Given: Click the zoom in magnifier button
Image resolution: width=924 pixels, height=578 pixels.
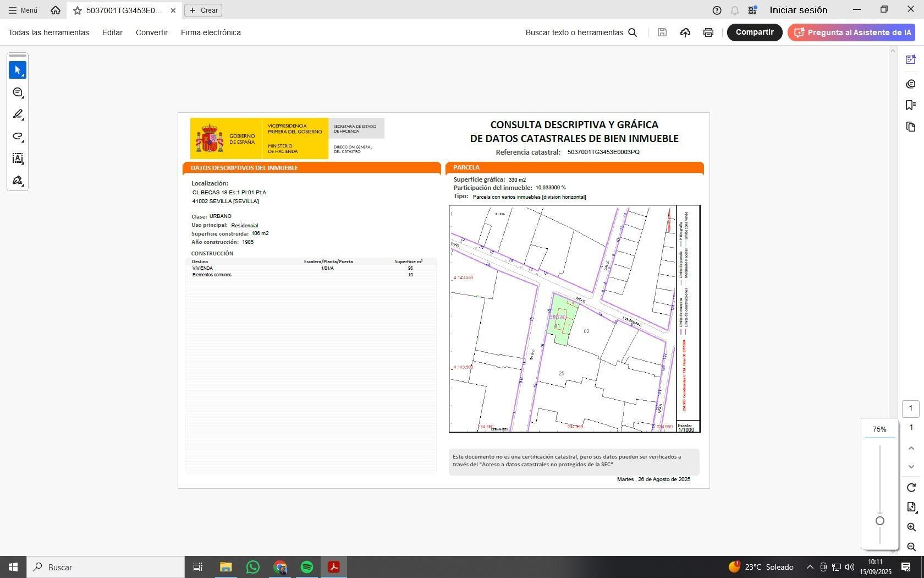Looking at the screenshot, I should [x=911, y=527].
